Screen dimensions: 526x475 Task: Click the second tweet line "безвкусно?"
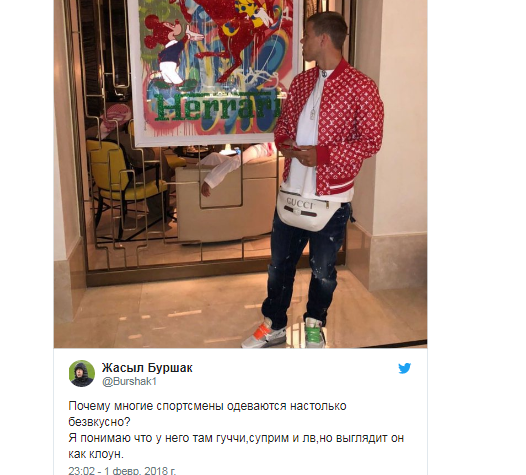click(100, 422)
